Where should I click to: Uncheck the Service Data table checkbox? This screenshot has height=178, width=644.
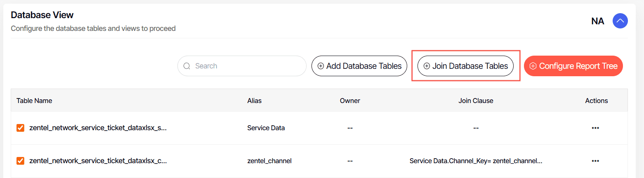tap(20, 128)
